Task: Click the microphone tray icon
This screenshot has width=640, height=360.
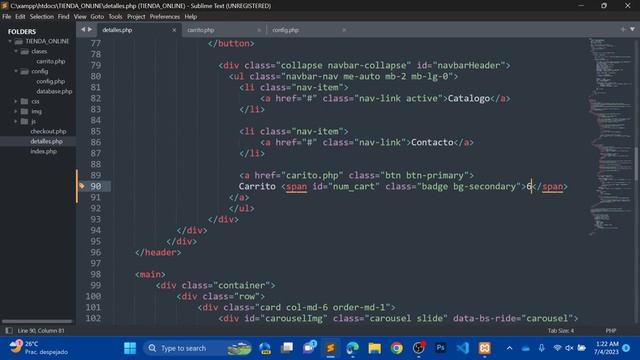Action: point(541,348)
